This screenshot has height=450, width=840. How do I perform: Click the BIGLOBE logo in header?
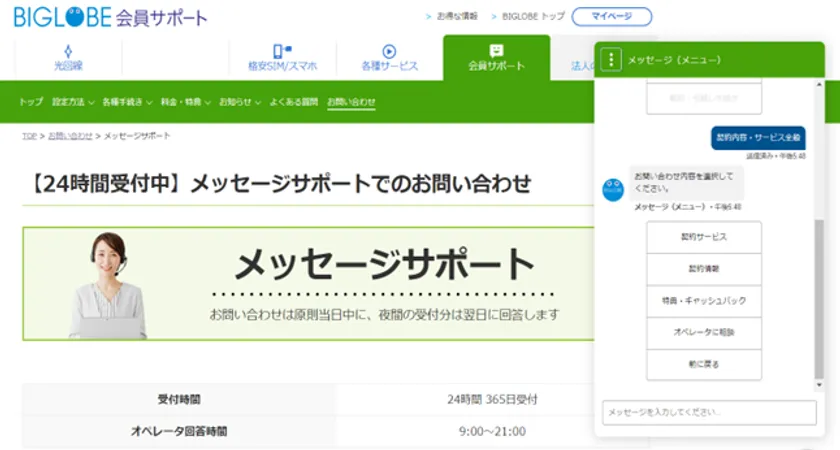pyautogui.click(x=62, y=17)
